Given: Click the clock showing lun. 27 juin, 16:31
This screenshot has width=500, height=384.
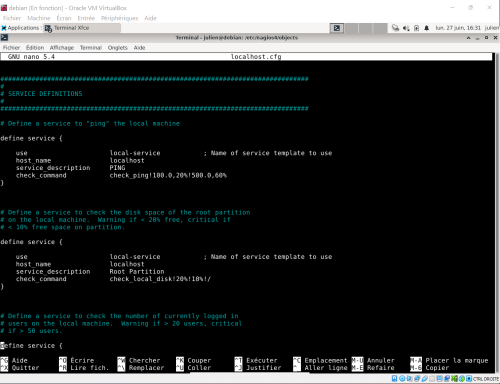Looking at the screenshot, I should point(458,28).
